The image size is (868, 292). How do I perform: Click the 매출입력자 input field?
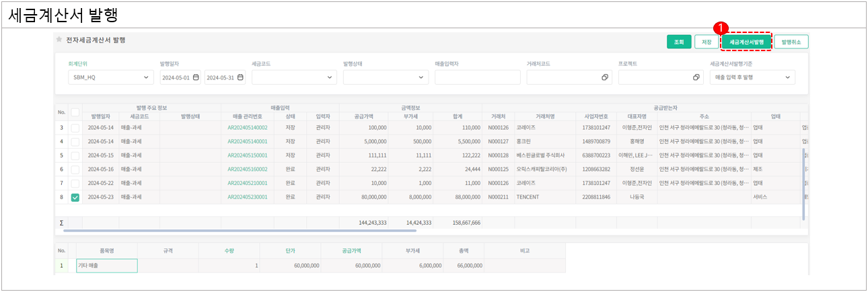[477, 77]
